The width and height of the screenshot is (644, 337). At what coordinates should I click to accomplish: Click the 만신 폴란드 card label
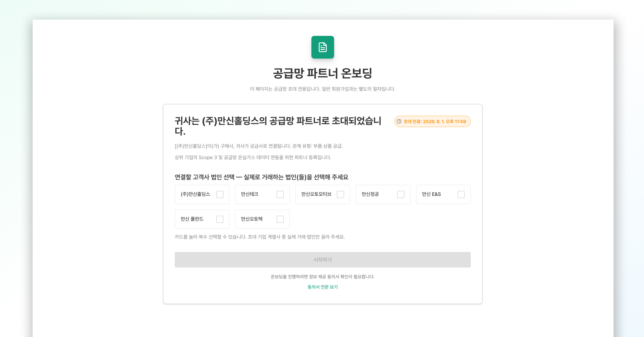click(192, 219)
